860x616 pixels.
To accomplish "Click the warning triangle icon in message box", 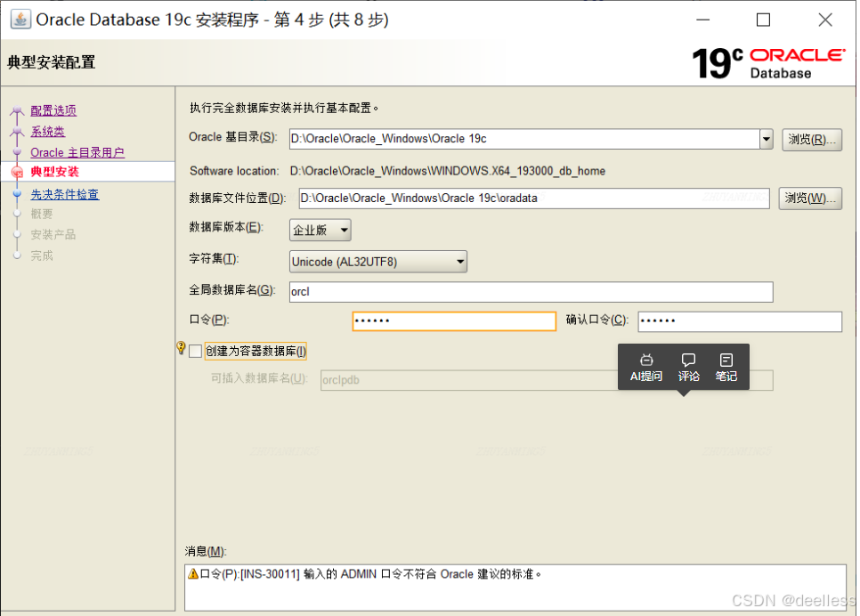I will [193, 574].
